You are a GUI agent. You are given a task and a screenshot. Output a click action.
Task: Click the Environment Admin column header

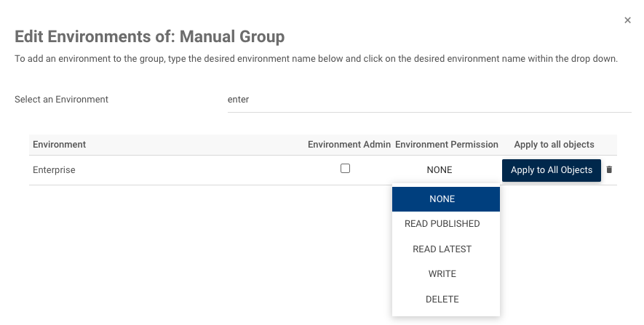[x=349, y=145]
